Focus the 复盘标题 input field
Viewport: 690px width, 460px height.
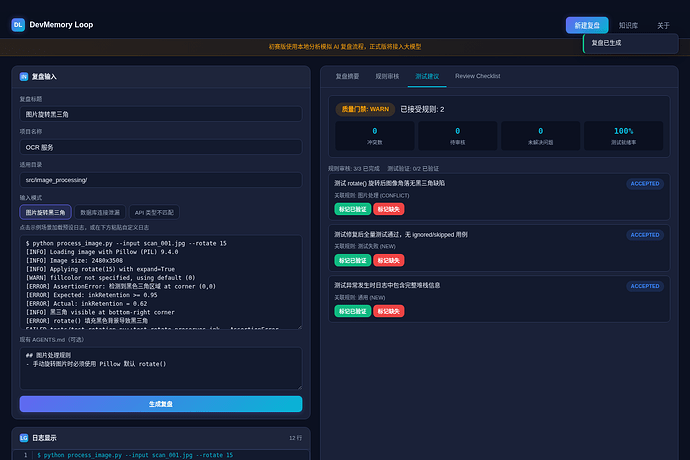(x=161, y=114)
